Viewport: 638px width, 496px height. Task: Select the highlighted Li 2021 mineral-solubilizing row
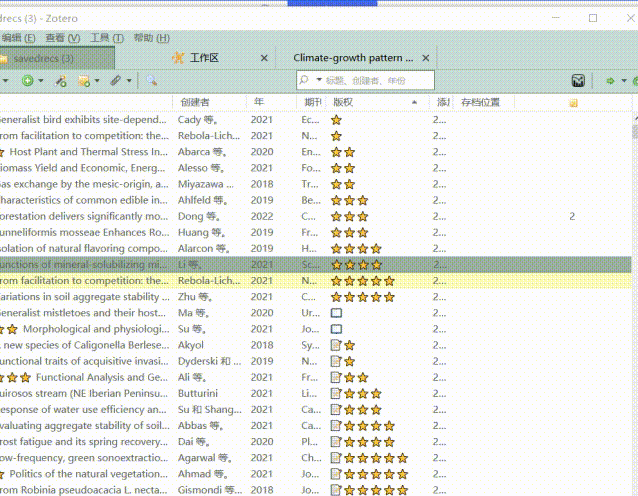point(315,264)
